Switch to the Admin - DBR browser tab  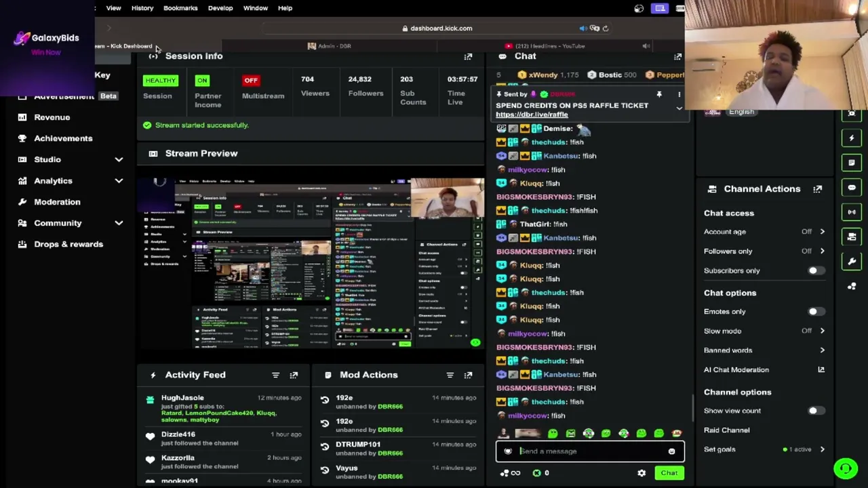click(x=330, y=46)
